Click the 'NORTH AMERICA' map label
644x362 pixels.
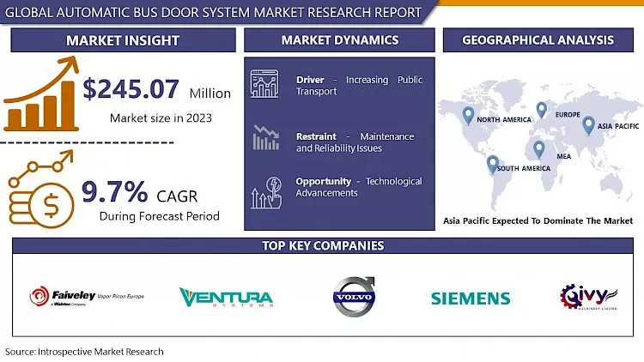tap(504, 120)
